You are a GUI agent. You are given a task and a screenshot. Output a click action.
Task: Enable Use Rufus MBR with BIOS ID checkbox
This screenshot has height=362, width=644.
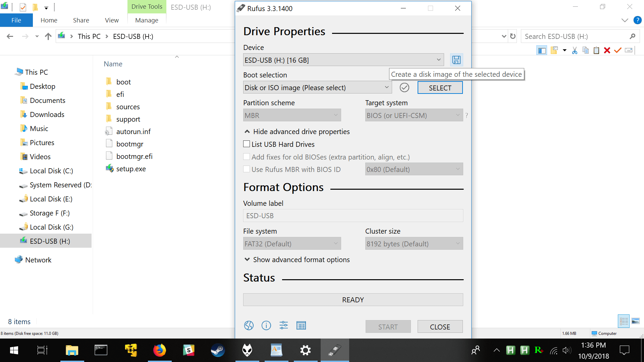click(x=247, y=169)
